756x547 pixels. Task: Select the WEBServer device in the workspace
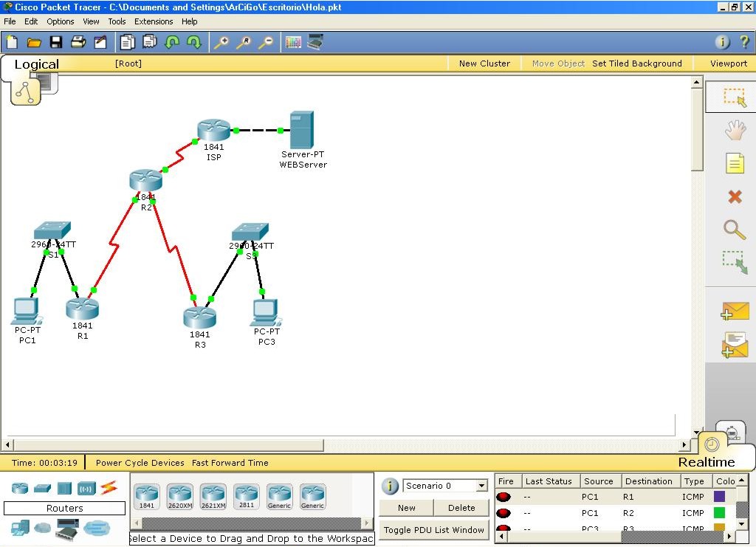(302, 130)
